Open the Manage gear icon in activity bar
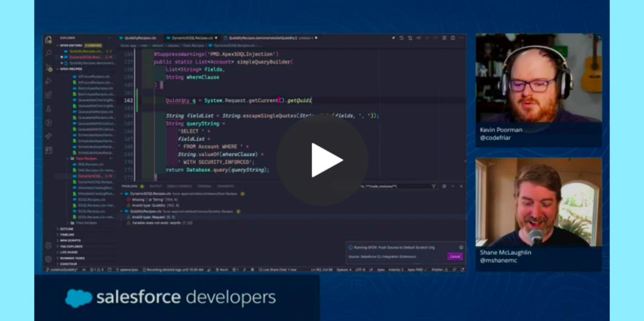This screenshot has width=644, height=321. (x=49, y=259)
